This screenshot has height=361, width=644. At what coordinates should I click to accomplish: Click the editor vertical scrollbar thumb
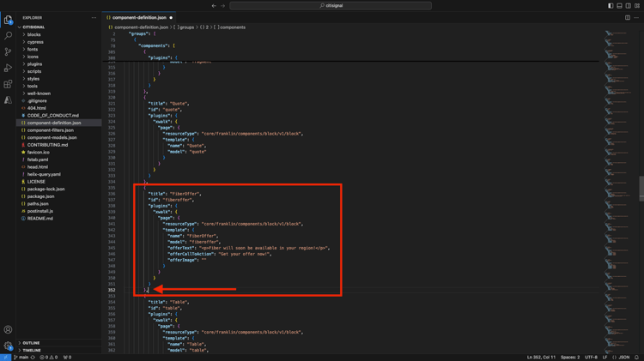[x=641, y=189]
